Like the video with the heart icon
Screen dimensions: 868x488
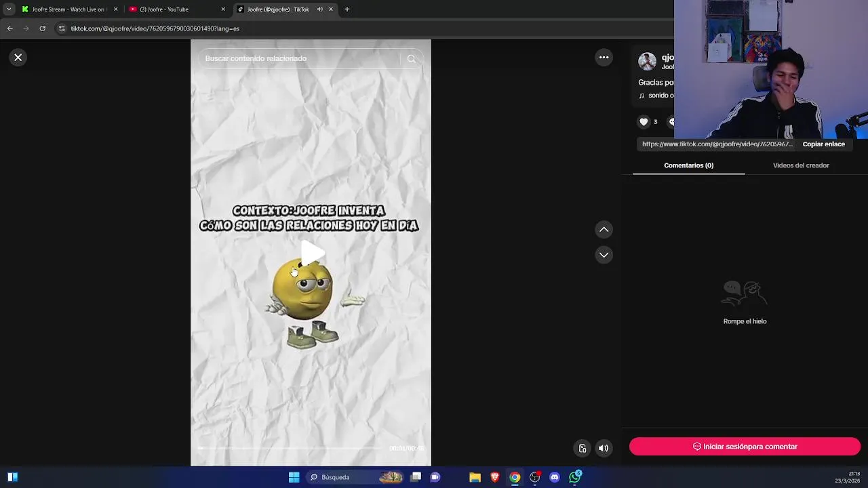coord(644,122)
